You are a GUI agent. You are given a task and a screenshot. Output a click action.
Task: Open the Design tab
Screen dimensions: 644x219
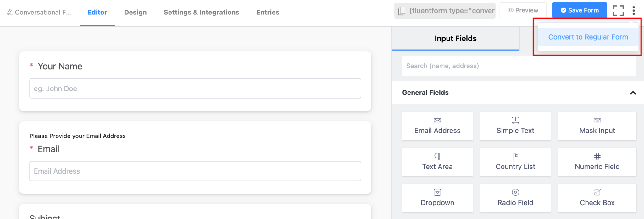135,12
